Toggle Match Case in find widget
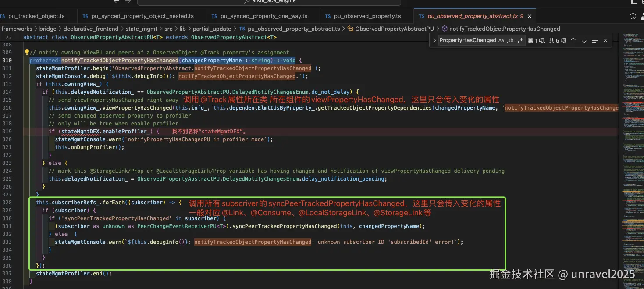The height and width of the screenshot is (289, 644). coord(501,40)
